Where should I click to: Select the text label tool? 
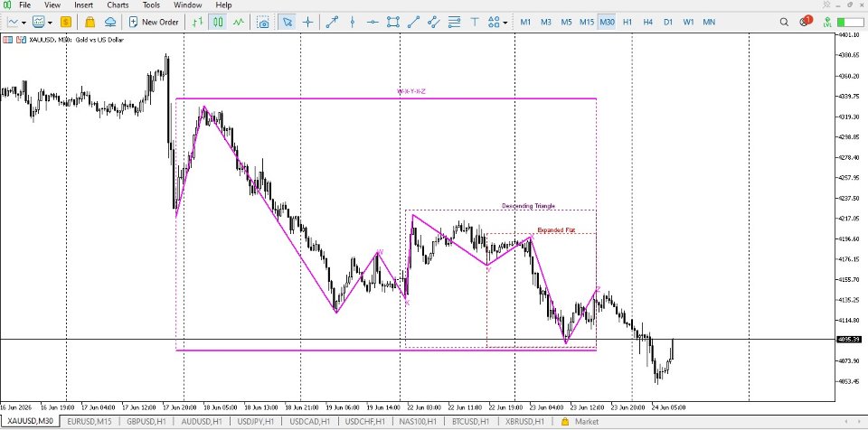tap(475, 23)
